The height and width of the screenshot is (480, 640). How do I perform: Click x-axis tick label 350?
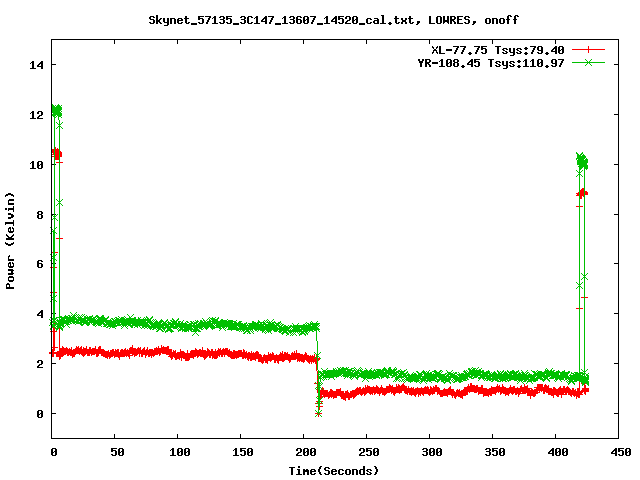495,452
